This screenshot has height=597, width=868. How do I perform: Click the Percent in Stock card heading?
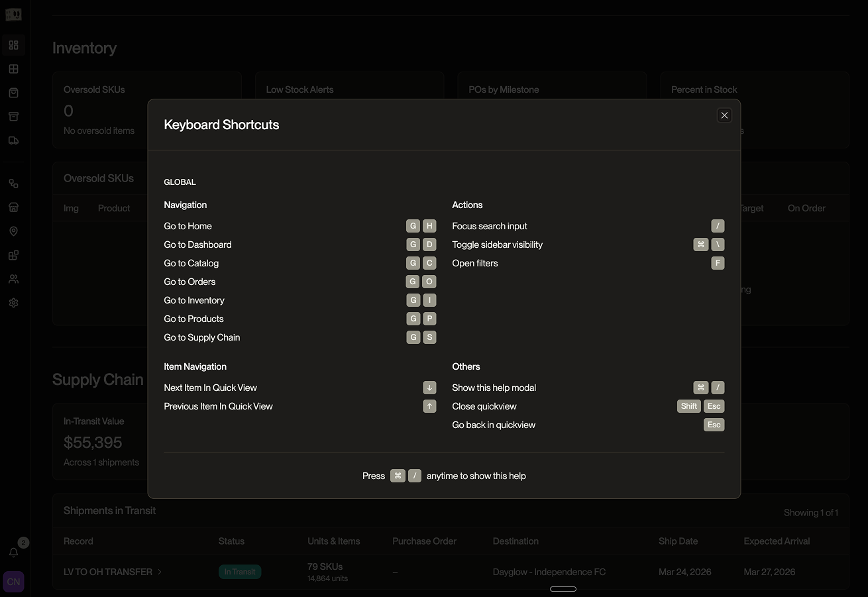704,89
